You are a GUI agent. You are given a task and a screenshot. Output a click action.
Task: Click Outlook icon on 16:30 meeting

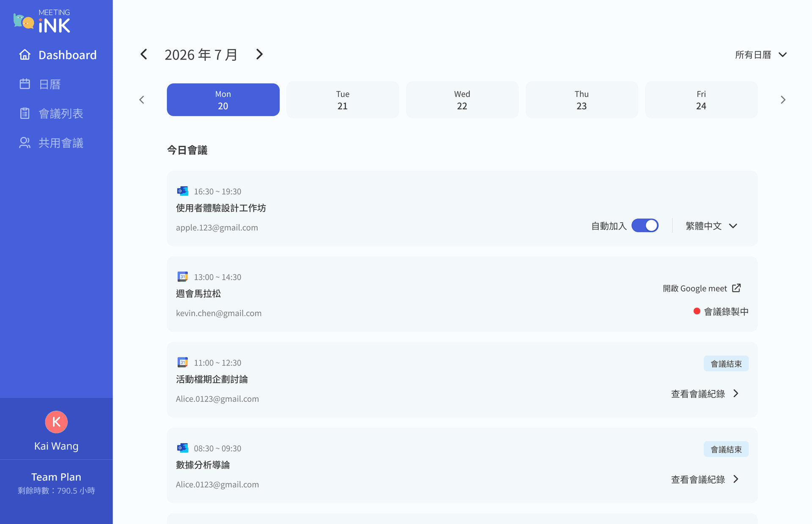(182, 191)
